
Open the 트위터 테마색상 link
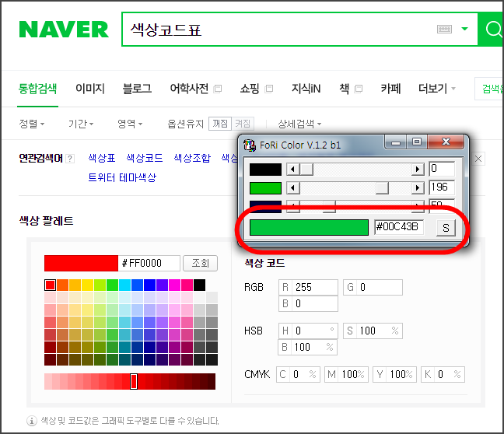(x=122, y=177)
